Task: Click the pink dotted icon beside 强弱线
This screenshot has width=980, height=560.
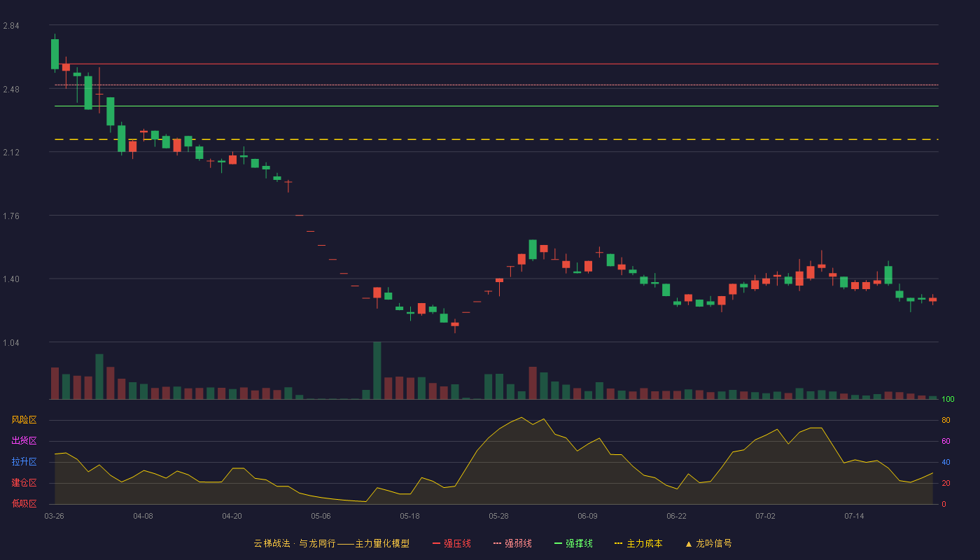Action: (498, 543)
